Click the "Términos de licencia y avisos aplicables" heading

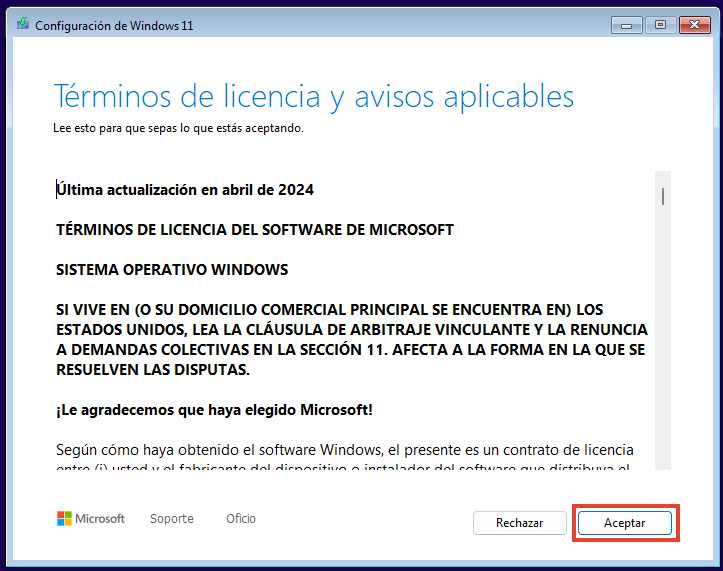click(313, 96)
